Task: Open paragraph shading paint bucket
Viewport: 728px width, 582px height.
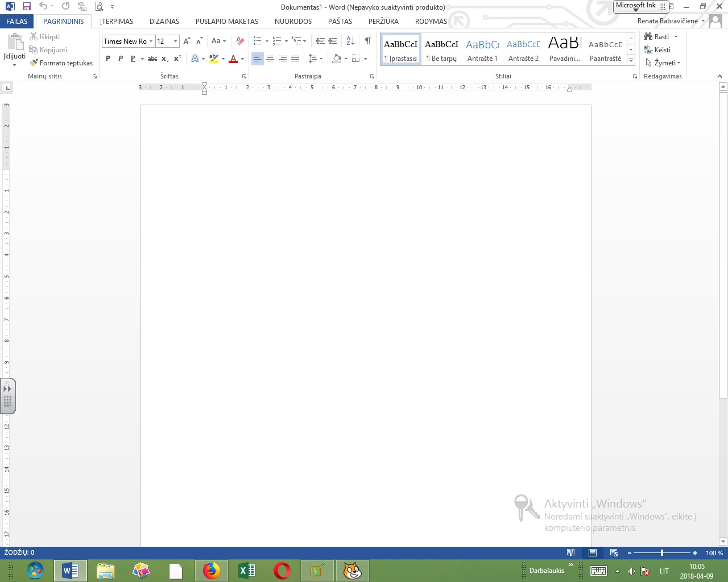Action: (337, 59)
